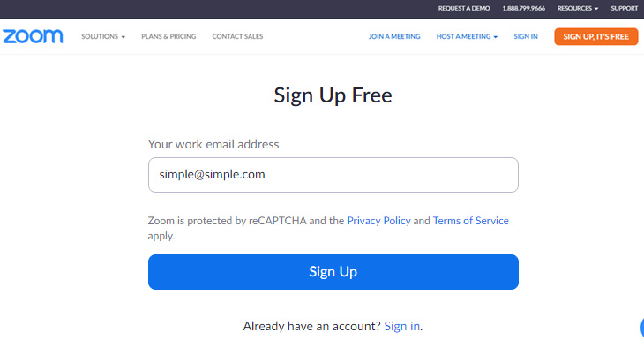Open the Privacy Policy link
The width and height of the screenshot is (644, 356).
(378, 221)
